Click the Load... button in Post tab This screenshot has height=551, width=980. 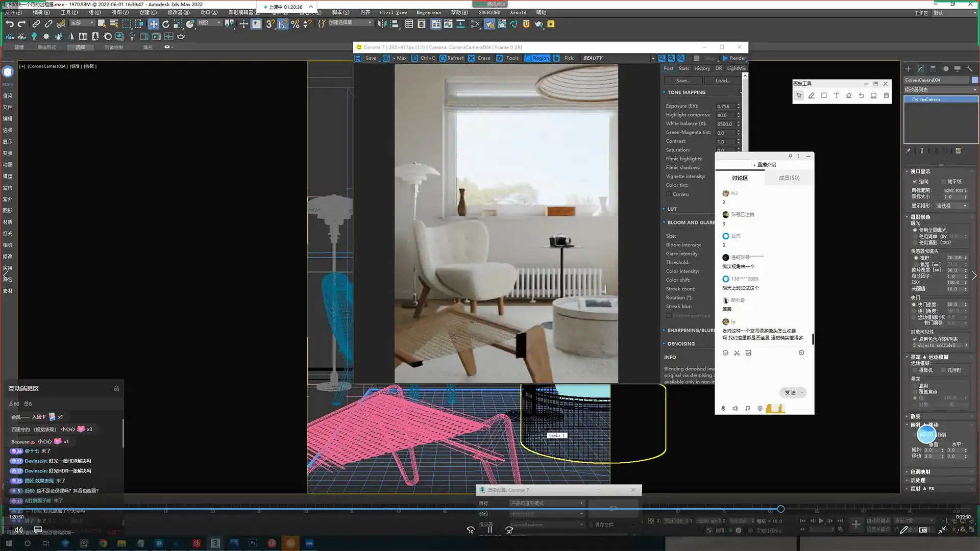(722, 81)
